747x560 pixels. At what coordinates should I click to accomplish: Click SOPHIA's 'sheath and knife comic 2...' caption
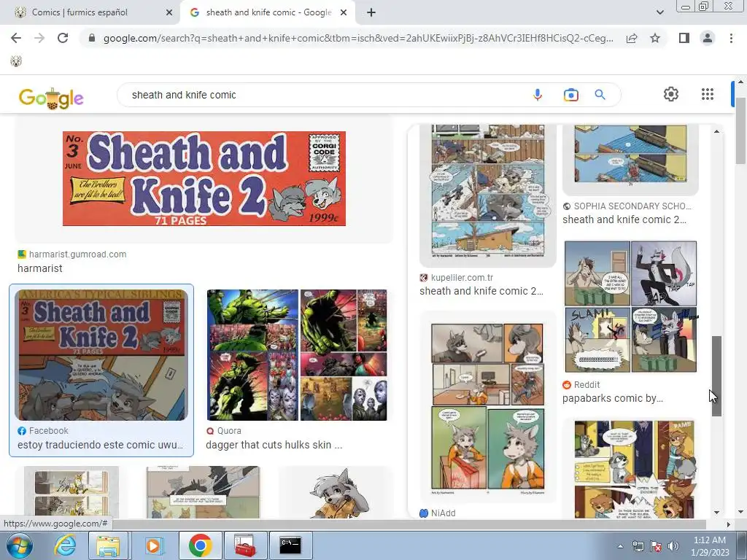[624, 219]
